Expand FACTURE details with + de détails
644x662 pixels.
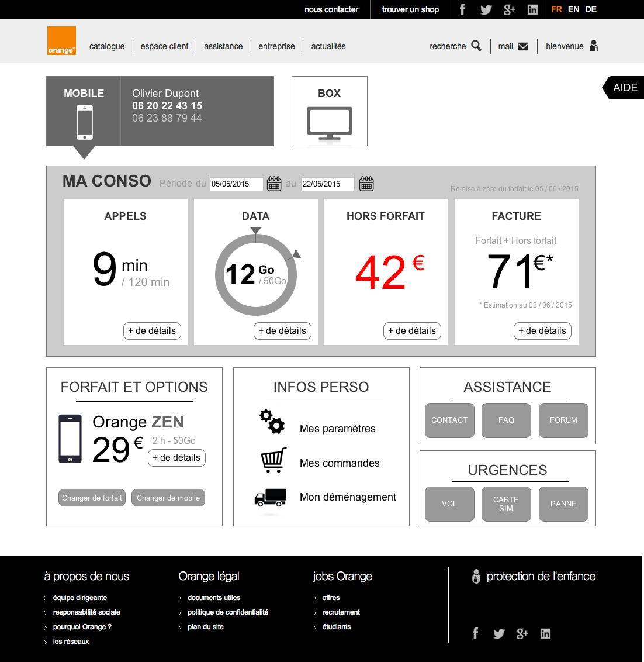point(542,331)
